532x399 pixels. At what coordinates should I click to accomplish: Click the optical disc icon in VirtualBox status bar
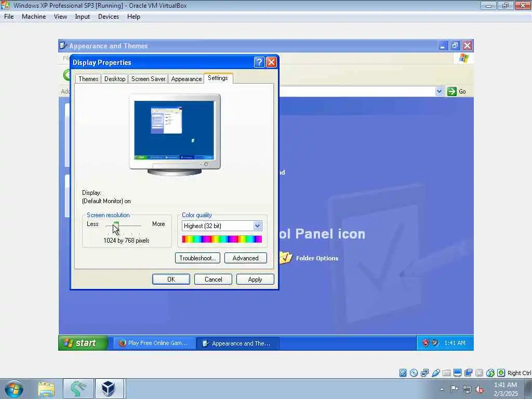click(x=414, y=373)
